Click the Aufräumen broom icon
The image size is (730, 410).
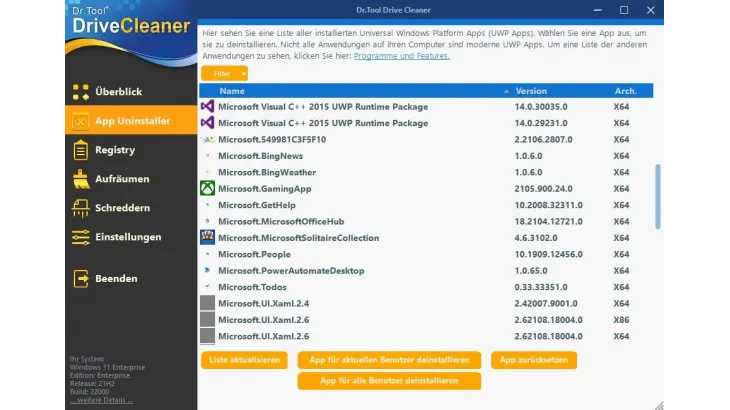pyautogui.click(x=80, y=179)
